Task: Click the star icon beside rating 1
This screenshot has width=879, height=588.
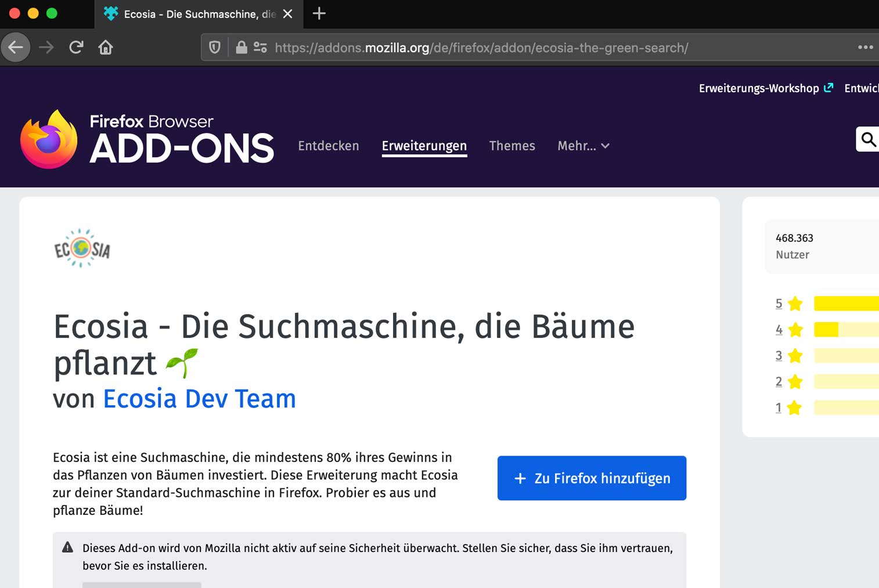Action: tap(794, 408)
